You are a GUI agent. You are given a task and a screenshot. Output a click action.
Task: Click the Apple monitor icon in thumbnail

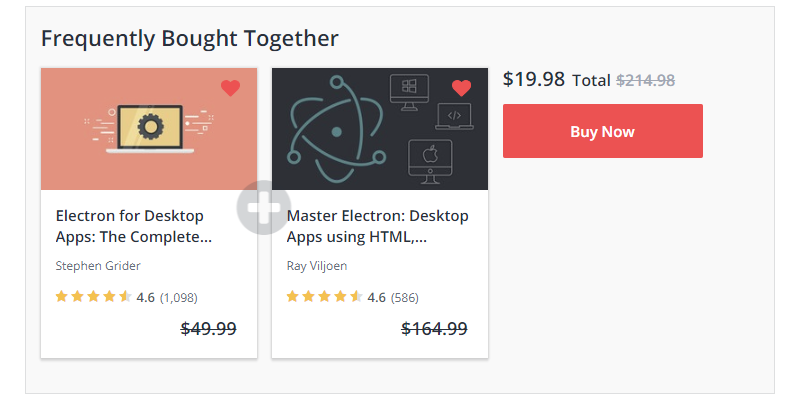(x=431, y=159)
